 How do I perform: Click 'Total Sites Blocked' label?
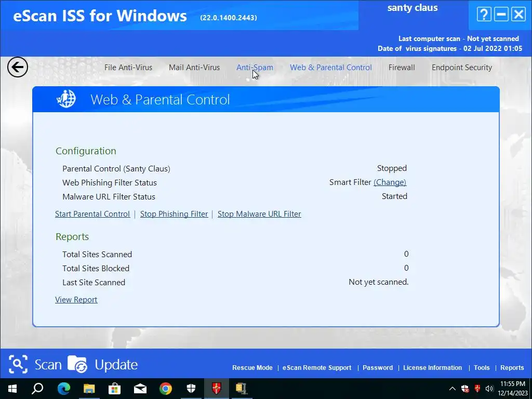[x=96, y=269]
